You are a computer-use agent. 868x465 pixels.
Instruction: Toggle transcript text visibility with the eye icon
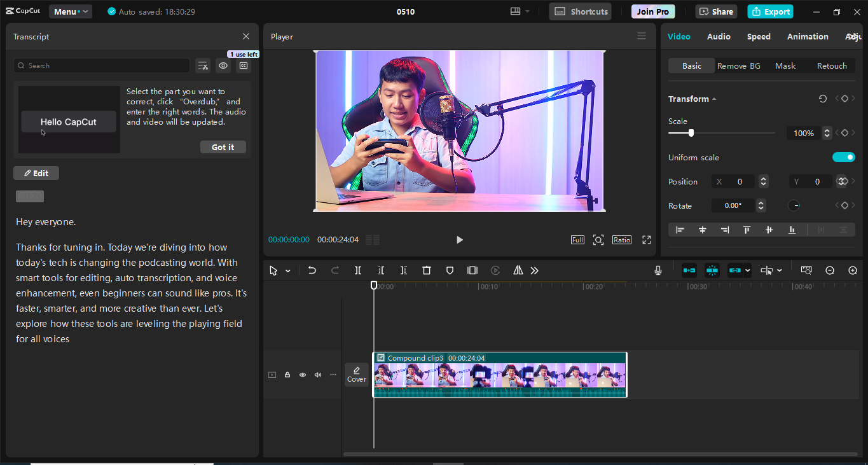[x=223, y=66]
